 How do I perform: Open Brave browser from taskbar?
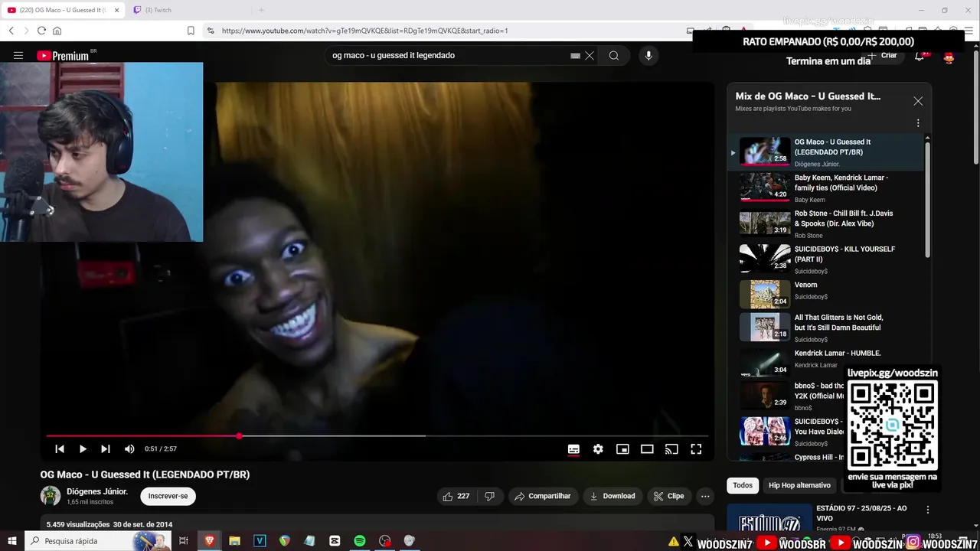[x=209, y=541]
